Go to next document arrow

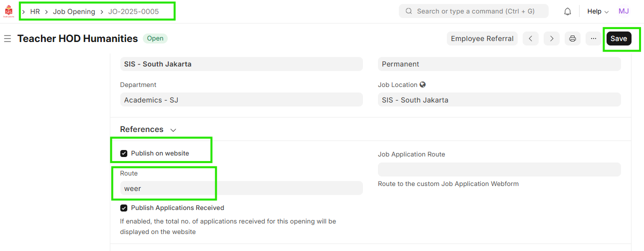(x=552, y=38)
